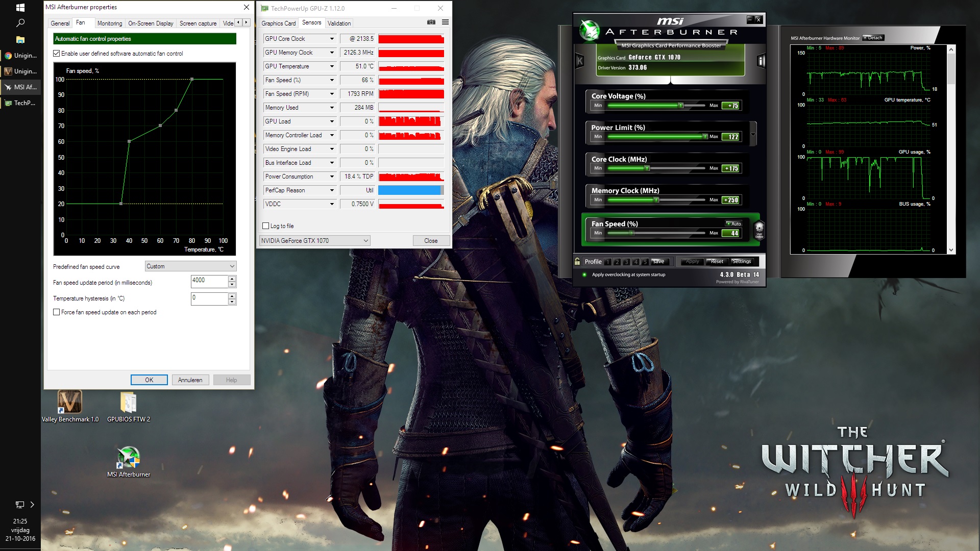The image size is (980, 551).
Task: Click the GPU-Z screenshot camera icon
Action: click(x=431, y=22)
